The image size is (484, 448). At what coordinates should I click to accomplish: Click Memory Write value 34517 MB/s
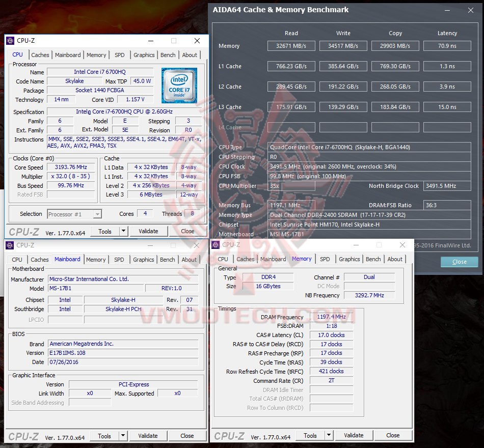[x=343, y=46]
